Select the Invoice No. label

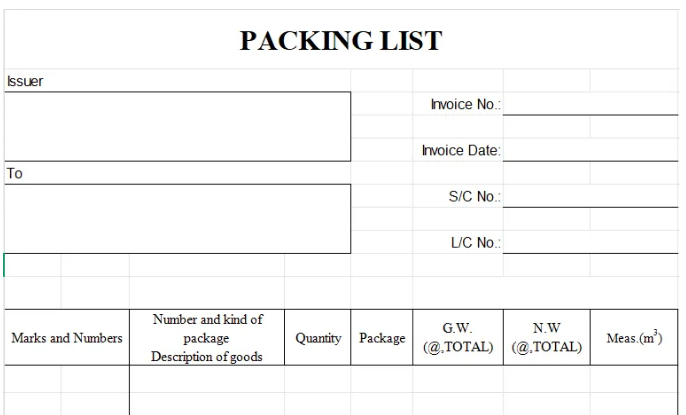(x=465, y=104)
